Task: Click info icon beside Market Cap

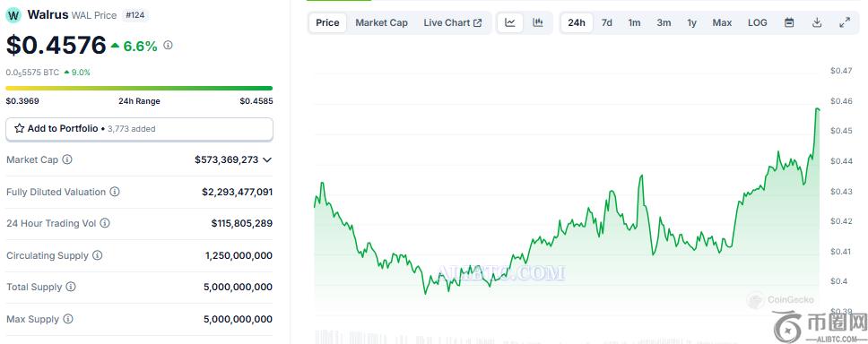Action: (67, 159)
